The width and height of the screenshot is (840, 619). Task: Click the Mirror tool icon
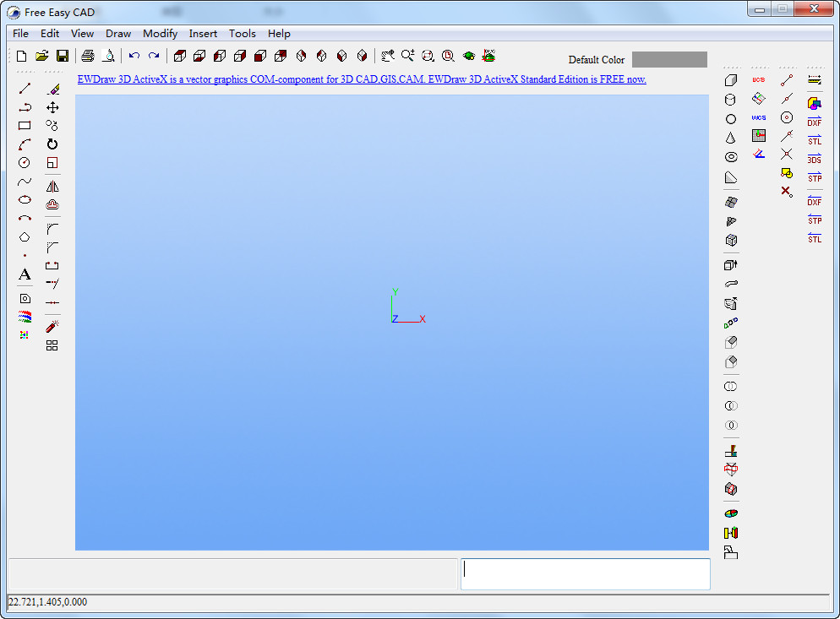coord(52,187)
